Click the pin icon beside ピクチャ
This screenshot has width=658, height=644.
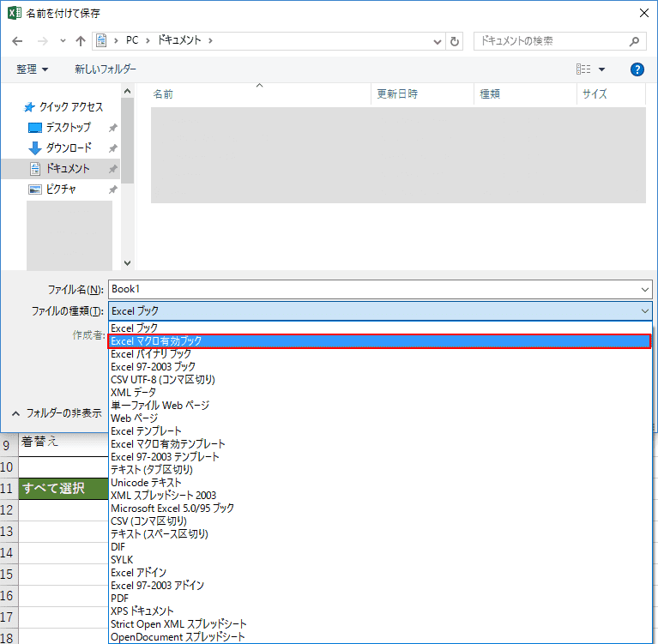coord(113,190)
